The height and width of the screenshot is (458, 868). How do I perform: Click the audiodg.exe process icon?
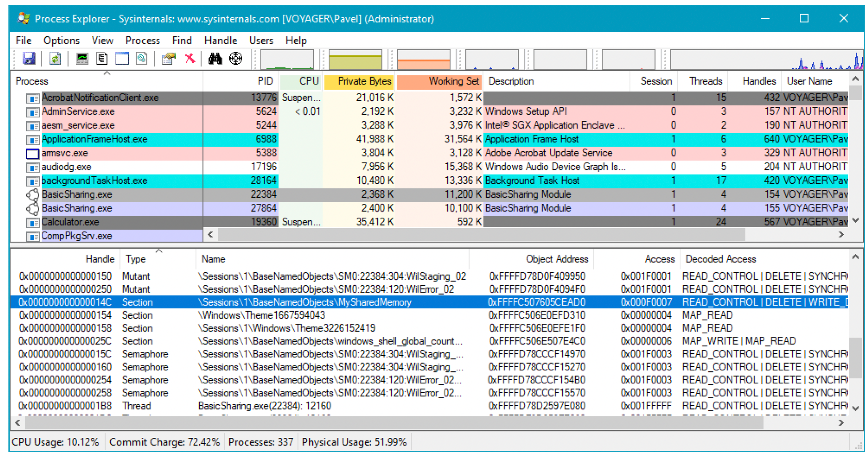(x=32, y=168)
